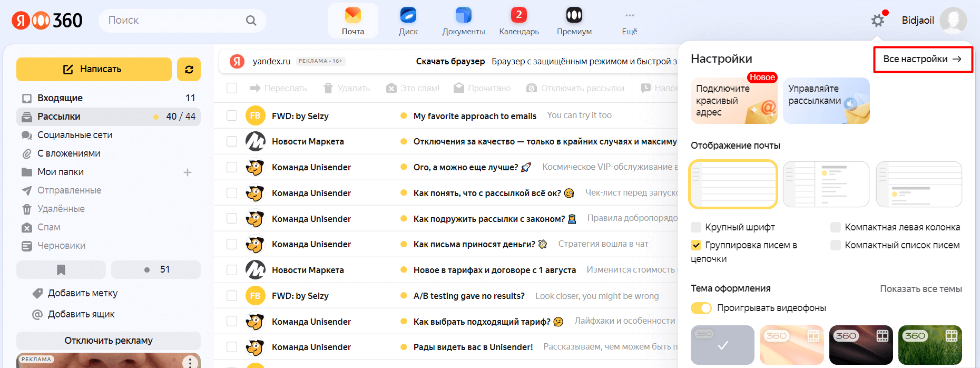980x368 pixels.
Task: Open Мои папки folder
Action: point(60,172)
